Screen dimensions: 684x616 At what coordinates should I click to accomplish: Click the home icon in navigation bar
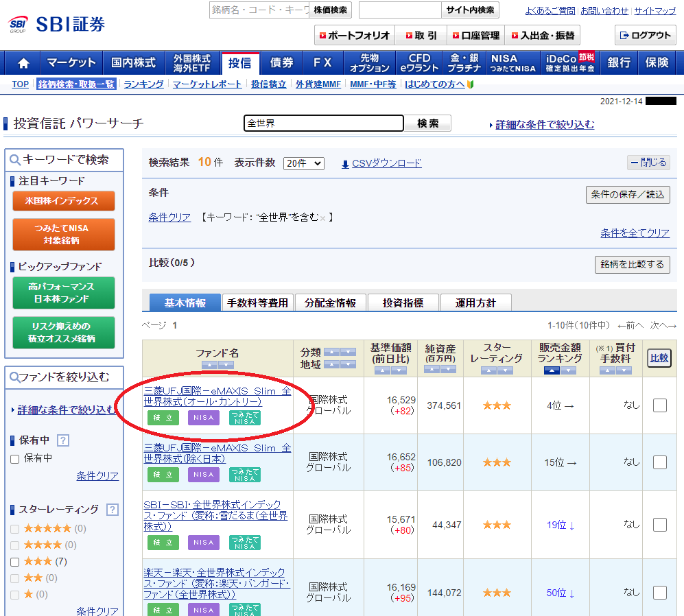pos(23,63)
